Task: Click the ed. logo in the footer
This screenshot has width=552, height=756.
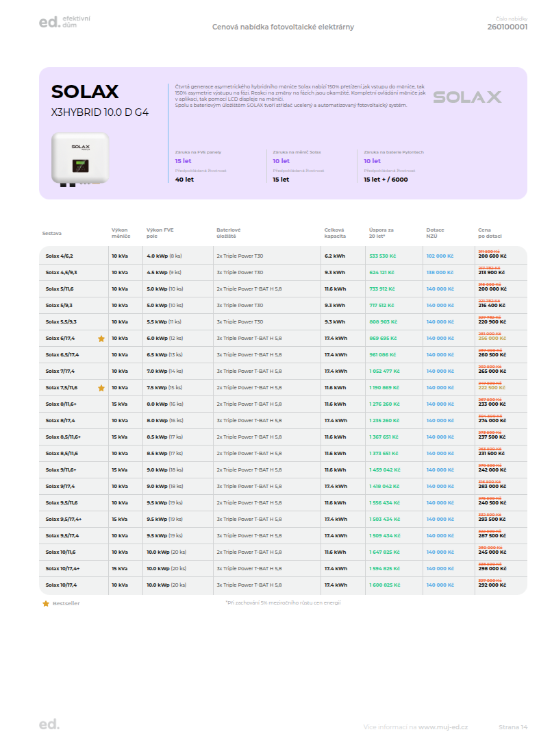Action: coord(49,725)
